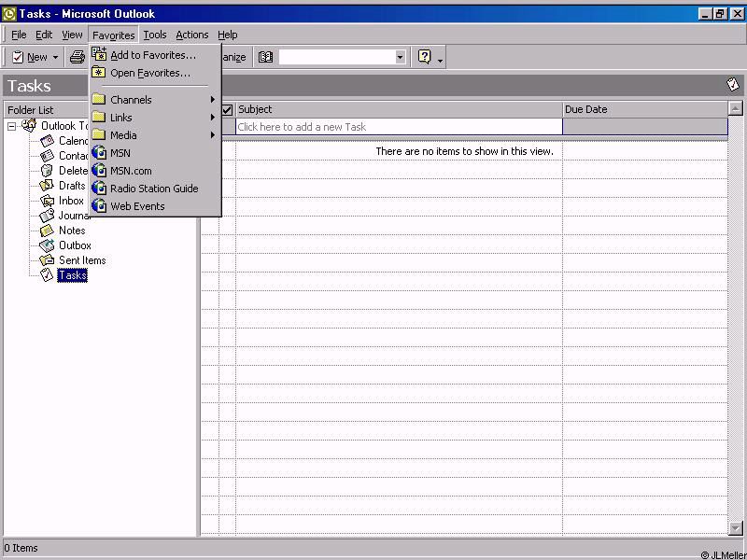Open the Radio Station Guide favorite
747x560 pixels.
[x=153, y=189]
